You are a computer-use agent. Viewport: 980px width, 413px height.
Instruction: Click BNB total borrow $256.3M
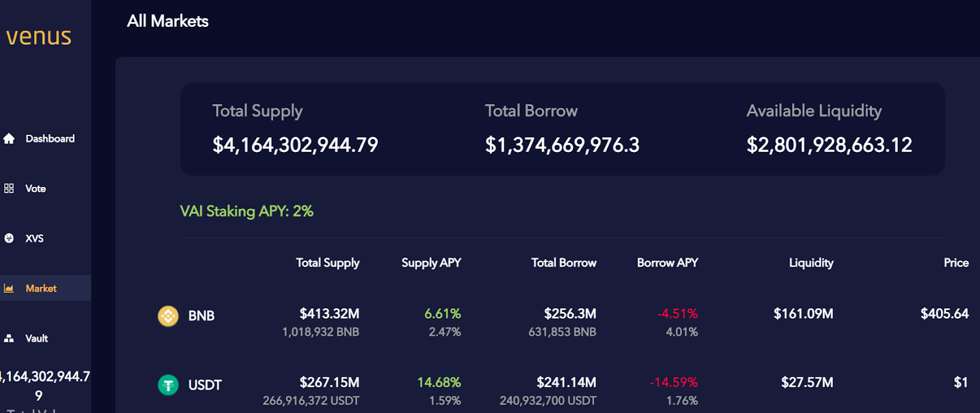click(570, 314)
